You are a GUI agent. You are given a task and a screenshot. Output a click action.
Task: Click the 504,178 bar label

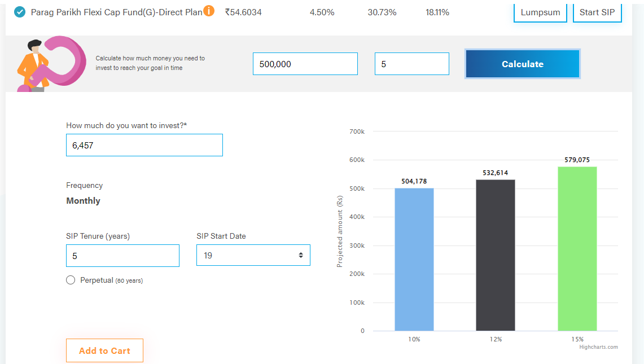pyautogui.click(x=414, y=181)
